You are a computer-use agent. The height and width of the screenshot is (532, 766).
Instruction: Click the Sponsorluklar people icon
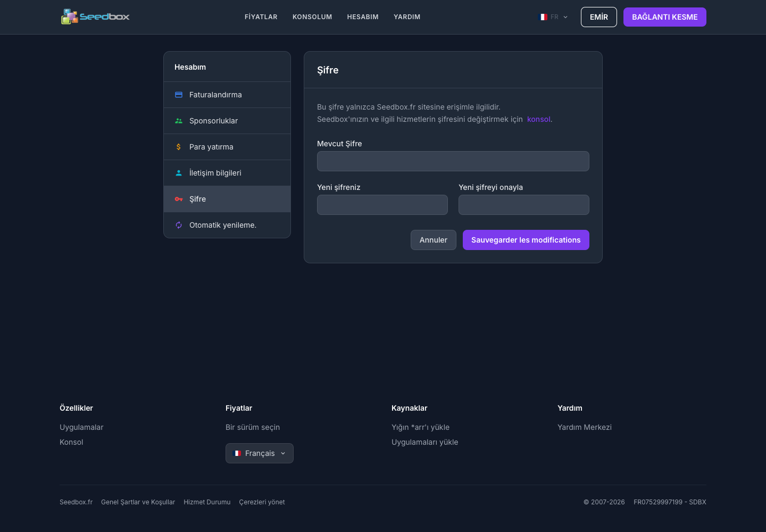[x=179, y=121]
